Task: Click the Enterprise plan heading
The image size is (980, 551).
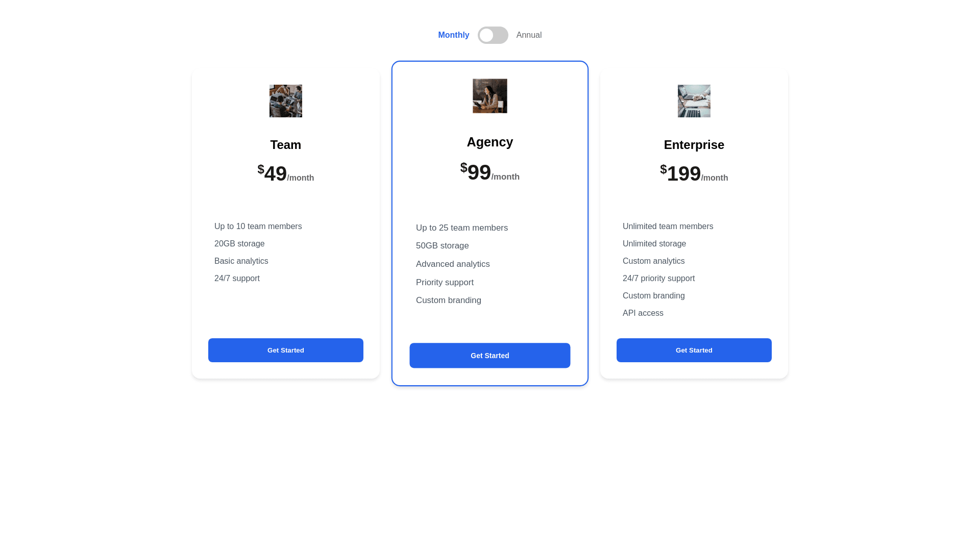Action: click(x=694, y=145)
